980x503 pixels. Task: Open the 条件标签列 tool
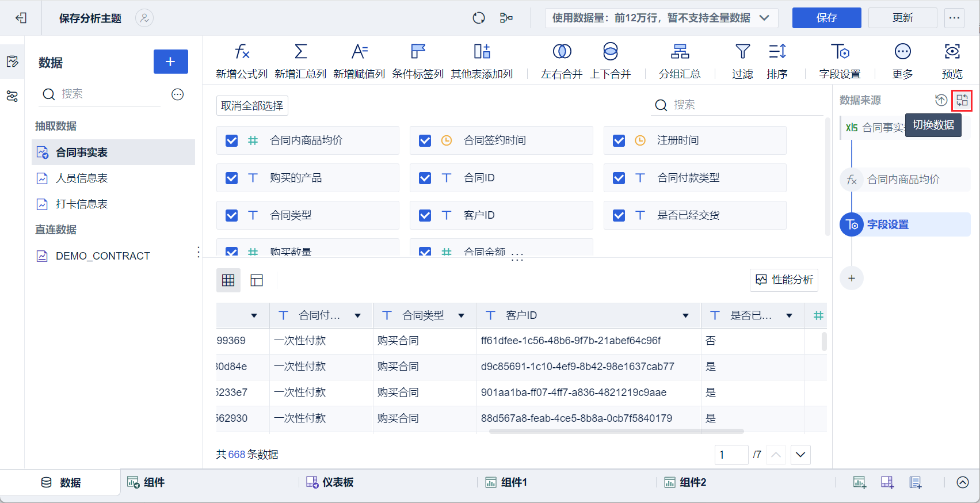[418, 61]
